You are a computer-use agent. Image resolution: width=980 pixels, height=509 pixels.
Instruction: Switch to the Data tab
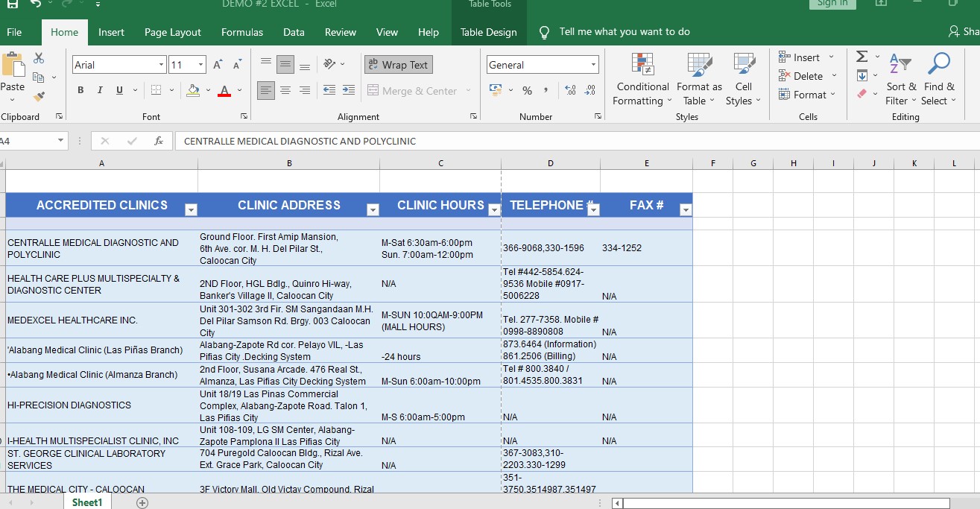(x=294, y=32)
